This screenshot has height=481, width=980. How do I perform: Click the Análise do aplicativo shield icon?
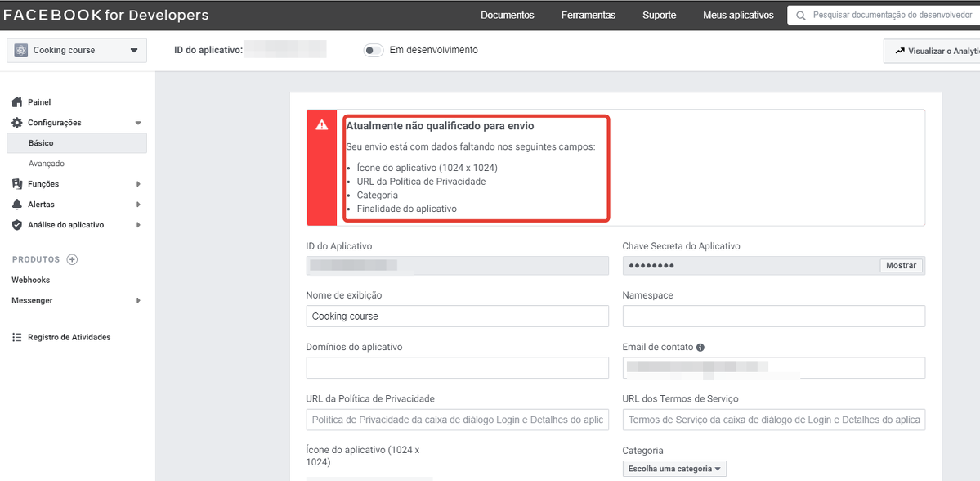tap(16, 225)
